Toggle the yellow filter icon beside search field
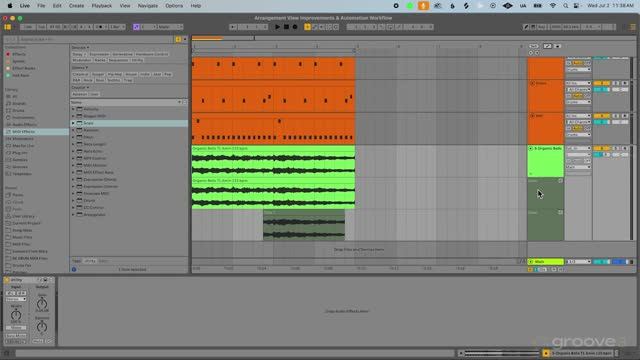Screen dimensions: 640x360 pyautogui.click(x=178, y=39)
